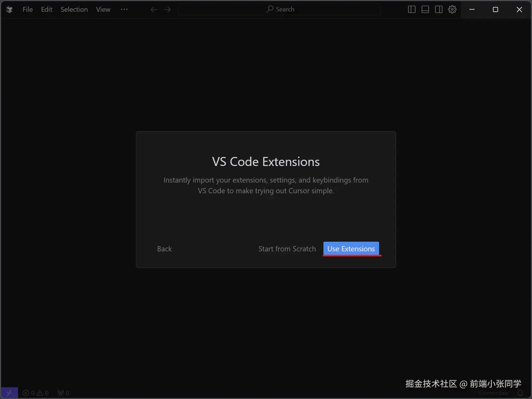532x399 pixels.
Task: Open the View menu
Action: 103,9
